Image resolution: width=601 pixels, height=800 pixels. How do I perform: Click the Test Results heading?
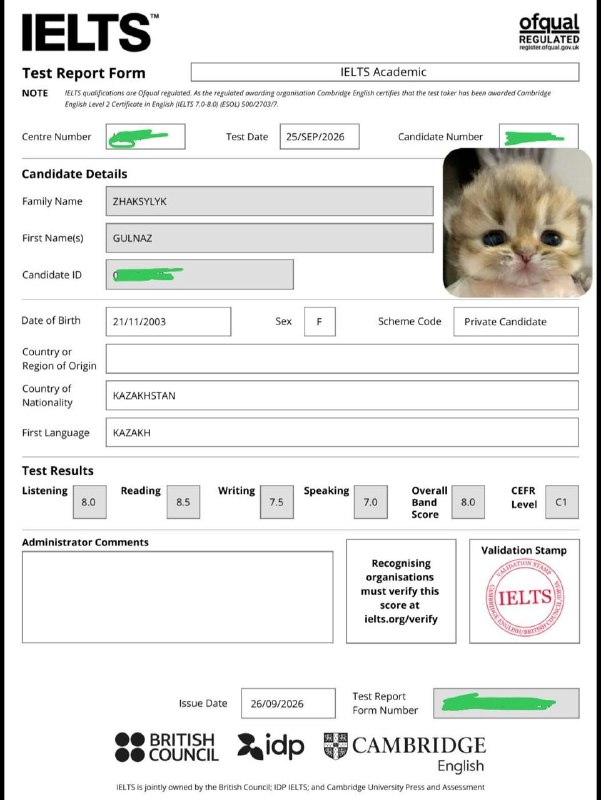coord(58,470)
